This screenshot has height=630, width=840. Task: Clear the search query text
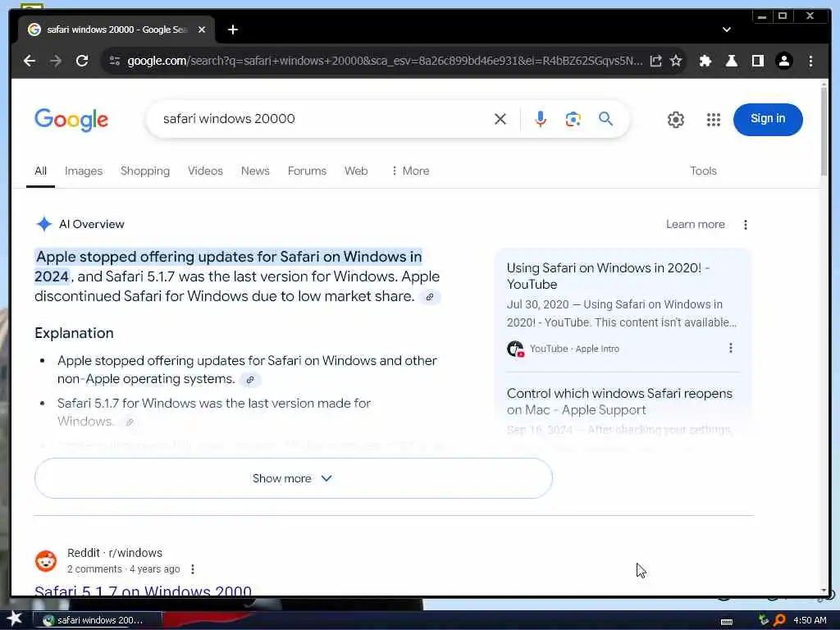pyautogui.click(x=500, y=119)
